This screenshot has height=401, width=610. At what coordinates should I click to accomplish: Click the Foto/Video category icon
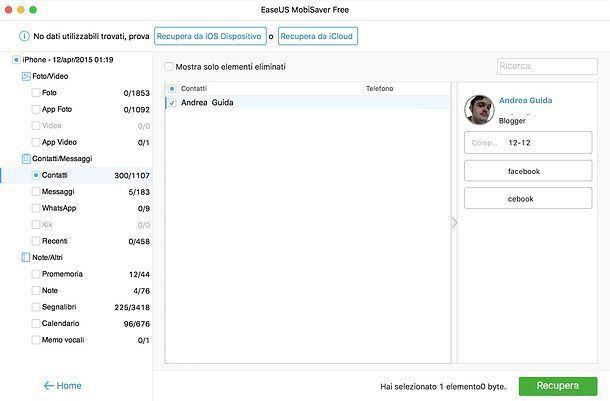[x=26, y=76]
